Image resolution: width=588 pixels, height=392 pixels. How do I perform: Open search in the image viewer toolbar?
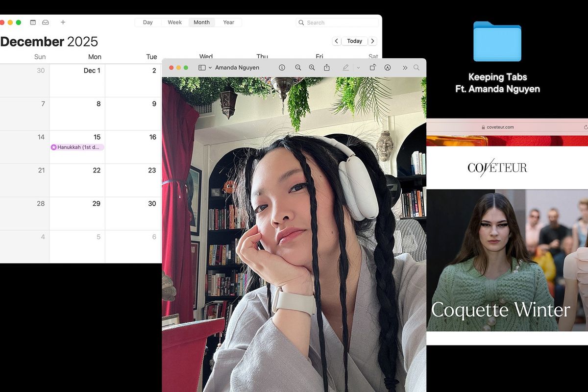(x=416, y=68)
